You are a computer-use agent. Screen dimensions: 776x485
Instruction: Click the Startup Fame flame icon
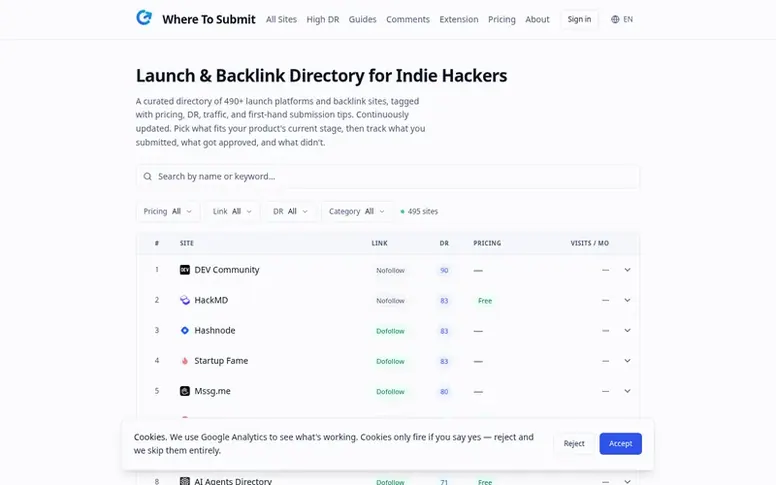[185, 361]
